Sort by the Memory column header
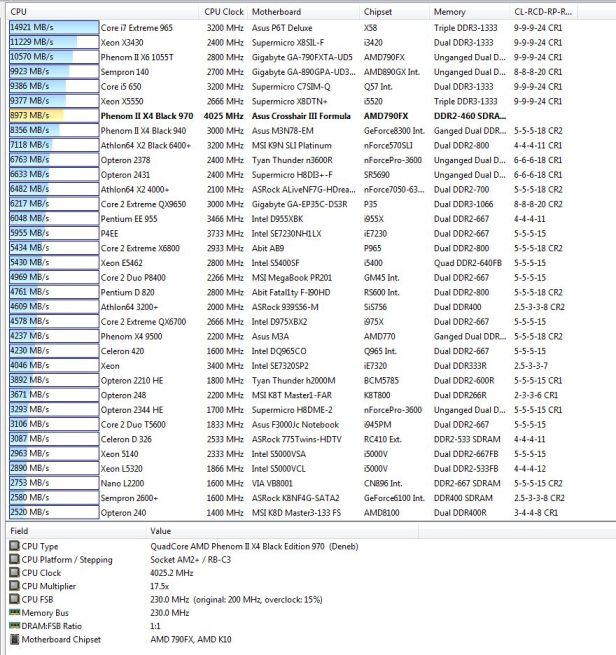 [469, 12]
